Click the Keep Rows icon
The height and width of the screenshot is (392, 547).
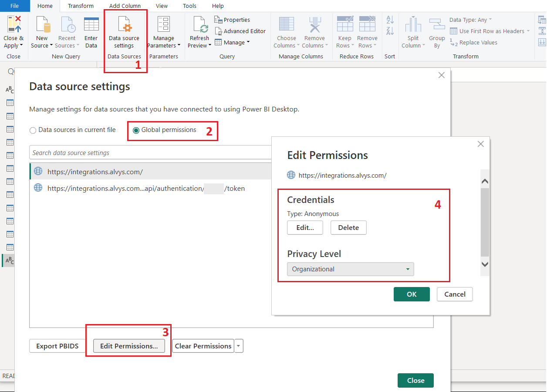345,24
